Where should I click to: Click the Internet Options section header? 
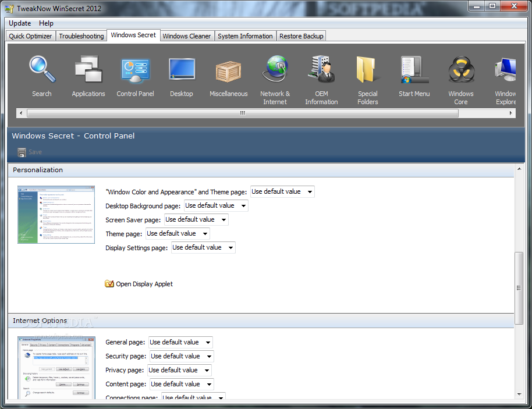[x=261, y=321]
